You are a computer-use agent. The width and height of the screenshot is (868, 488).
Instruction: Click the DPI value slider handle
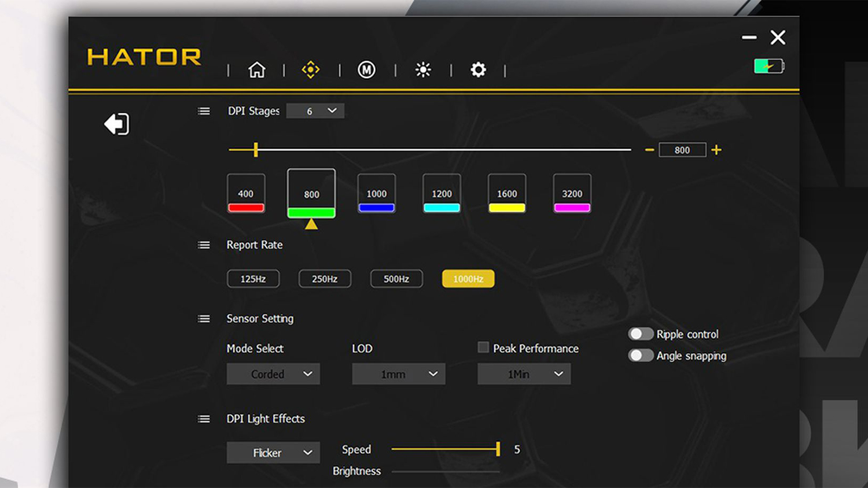(x=256, y=150)
